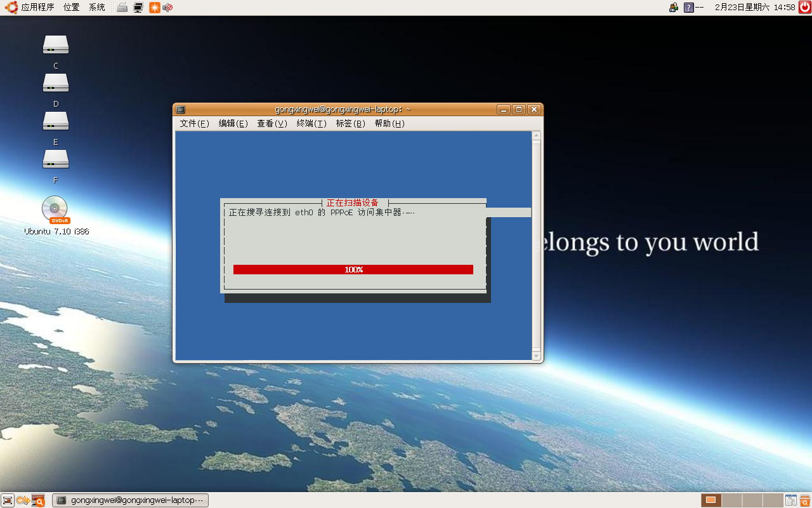The width and height of the screenshot is (812, 508).
Task: Click the orange starburst launcher icon
Action: [154, 8]
